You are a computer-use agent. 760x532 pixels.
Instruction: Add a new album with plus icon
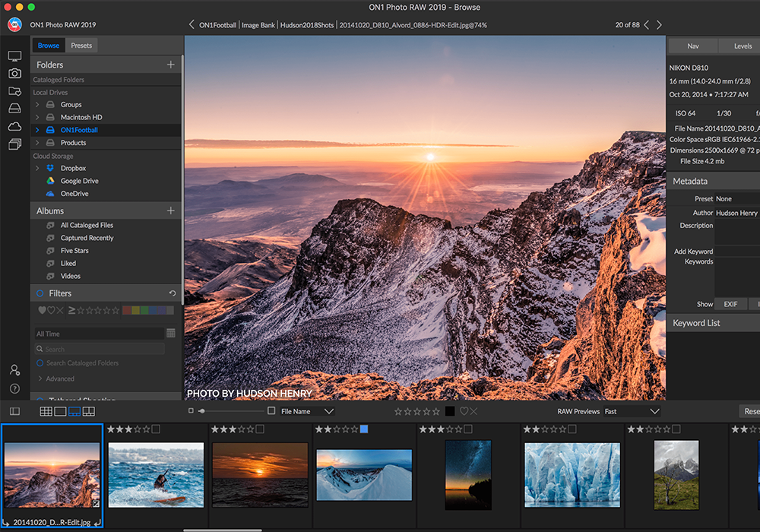(x=170, y=211)
